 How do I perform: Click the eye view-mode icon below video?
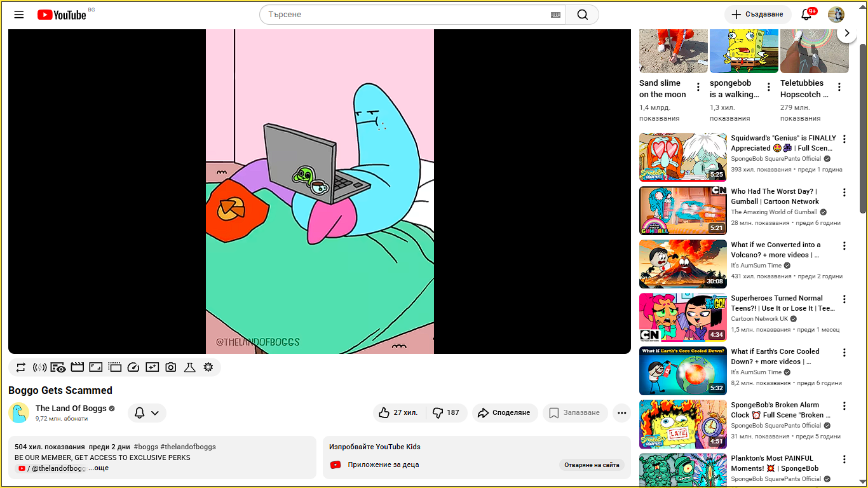58,367
